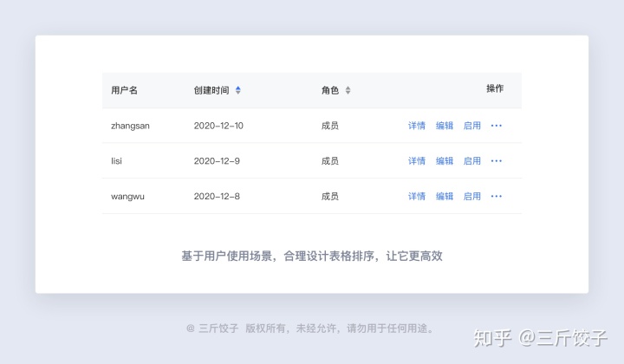
Task: Click 成员 role in lisi row
Action: tap(330, 161)
